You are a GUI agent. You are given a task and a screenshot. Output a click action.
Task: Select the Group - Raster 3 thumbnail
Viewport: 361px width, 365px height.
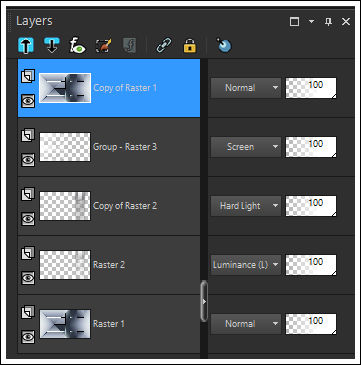point(65,147)
